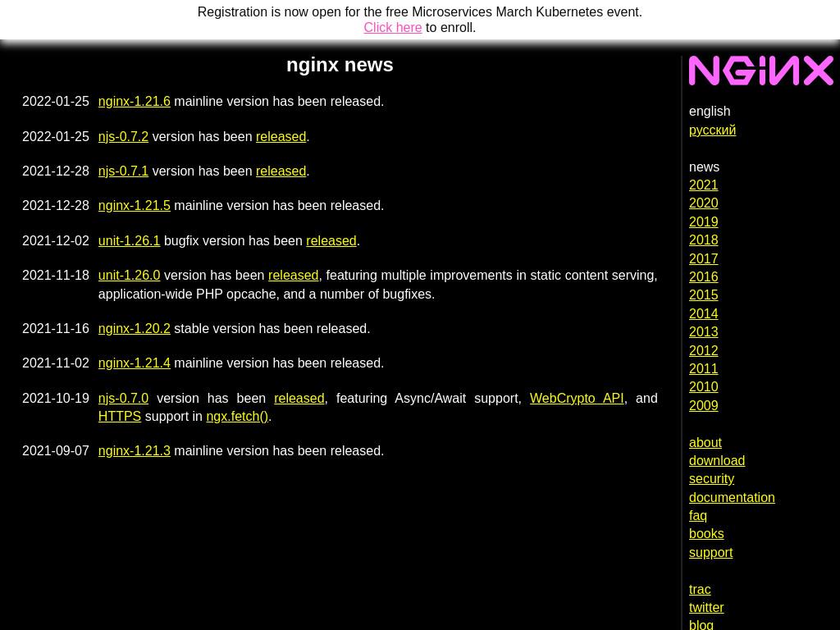This screenshot has height=630, width=840.
Task: Open the unit-1.26.1 link
Action: tap(129, 240)
